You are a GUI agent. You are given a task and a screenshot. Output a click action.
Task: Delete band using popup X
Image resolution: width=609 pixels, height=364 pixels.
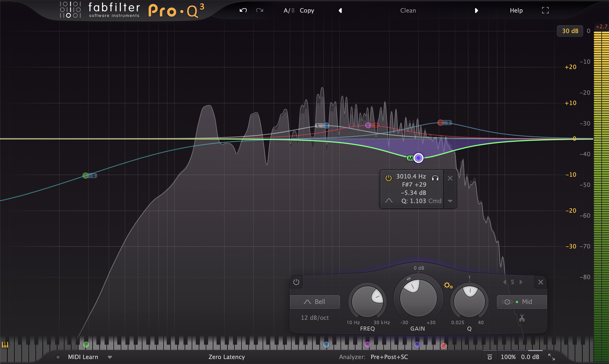[450, 178]
